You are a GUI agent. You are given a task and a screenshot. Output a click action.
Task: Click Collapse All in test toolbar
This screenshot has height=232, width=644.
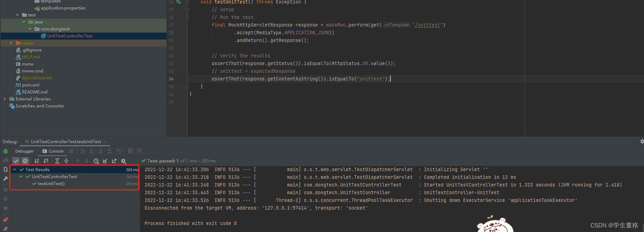(66, 161)
